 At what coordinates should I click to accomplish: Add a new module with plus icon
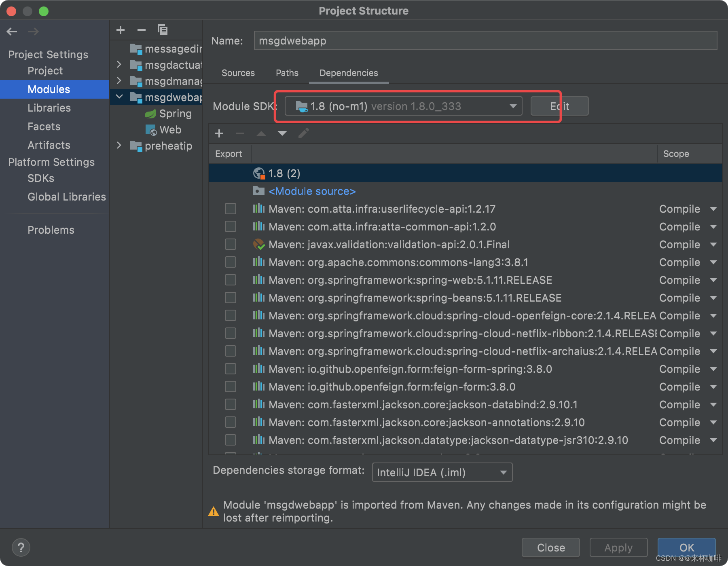(121, 30)
